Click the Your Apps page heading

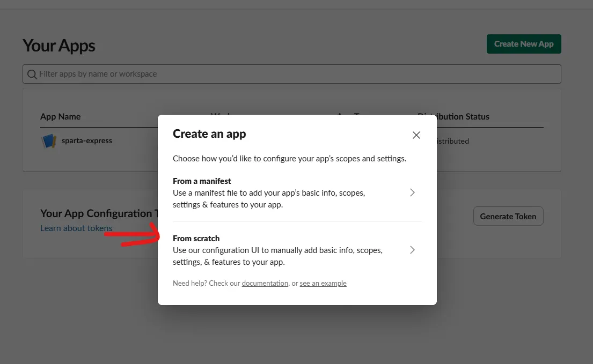pyautogui.click(x=58, y=46)
